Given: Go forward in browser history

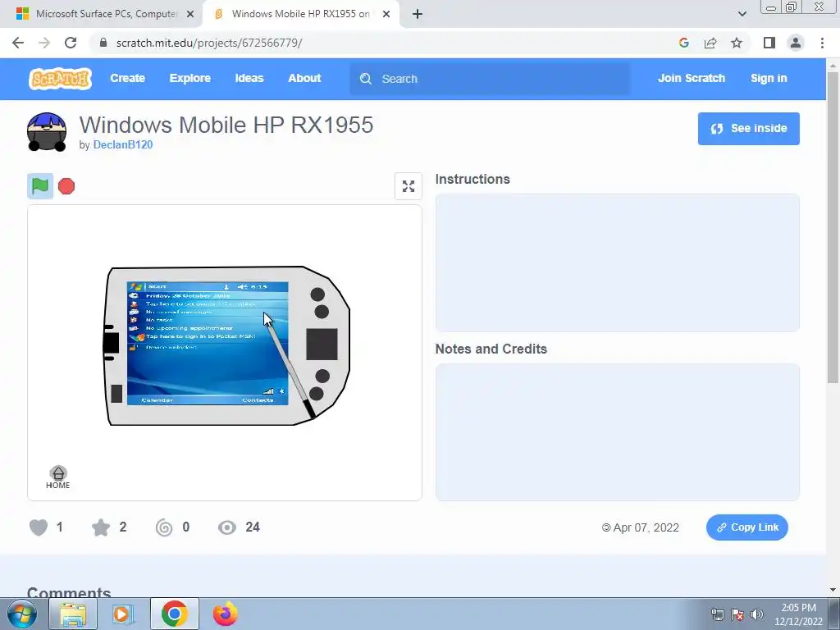Looking at the screenshot, I should pyautogui.click(x=44, y=43).
